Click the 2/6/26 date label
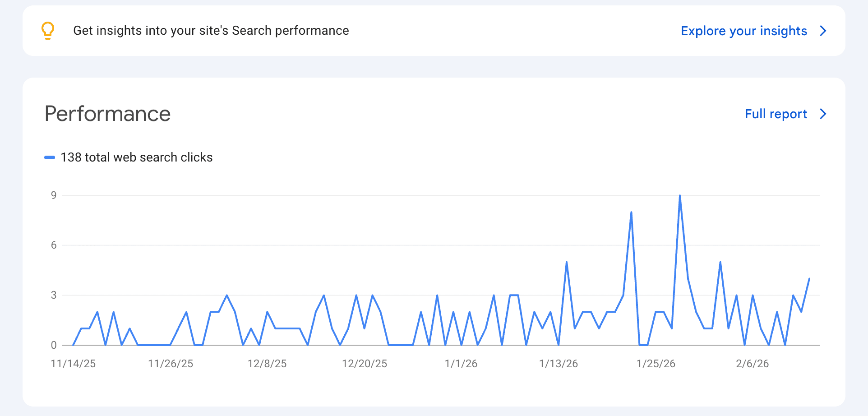This screenshot has width=868, height=416. click(x=753, y=363)
